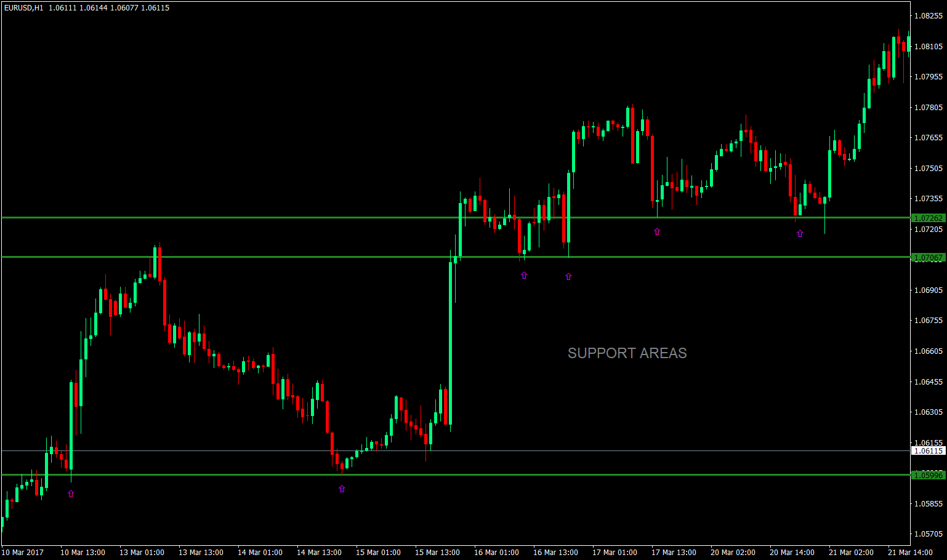The image size is (947, 560).
Task: Click the 1.08105 price axis label
Action: tap(929, 46)
